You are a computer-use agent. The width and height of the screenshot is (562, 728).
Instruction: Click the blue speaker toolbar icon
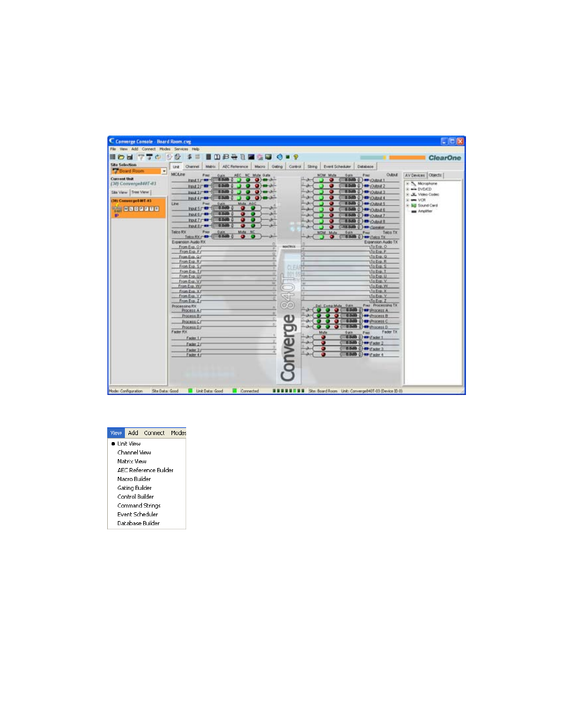280,157
